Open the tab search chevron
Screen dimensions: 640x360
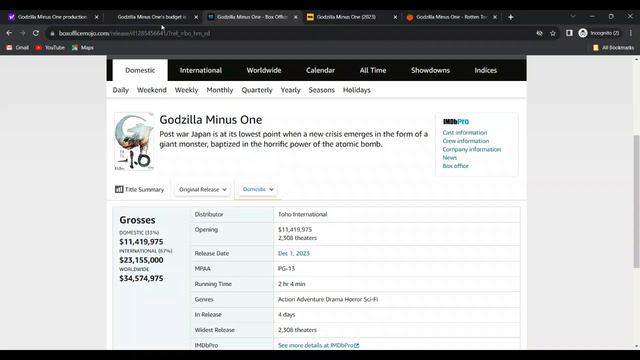click(x=573, y=17)
